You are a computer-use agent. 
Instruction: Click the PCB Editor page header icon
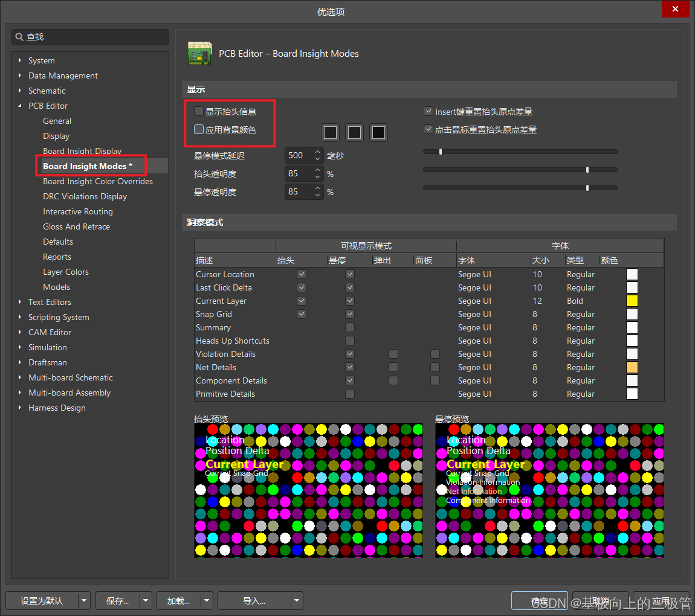point(199,54)
